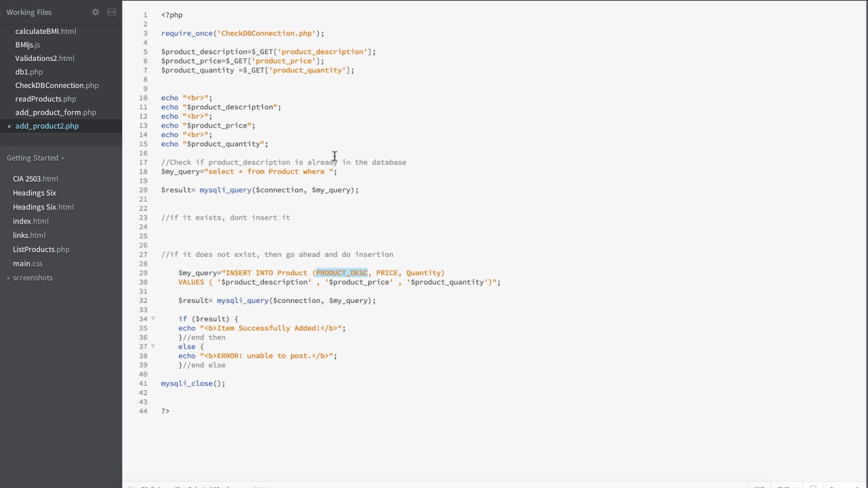Open add_product_form.php in Working Files
The height and width of the screenshot is (488, 868).
coord(56,113)
